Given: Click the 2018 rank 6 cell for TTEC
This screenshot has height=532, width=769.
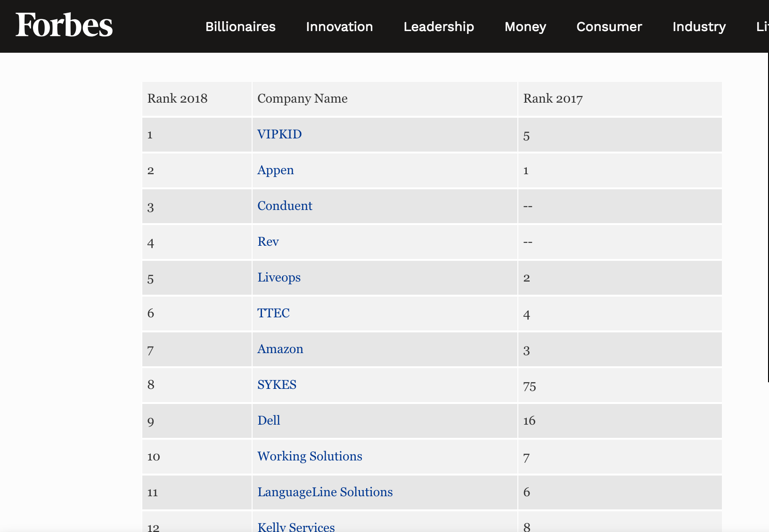Looking at the screenshot, I should pyautogui.click(x=197, y=314).
